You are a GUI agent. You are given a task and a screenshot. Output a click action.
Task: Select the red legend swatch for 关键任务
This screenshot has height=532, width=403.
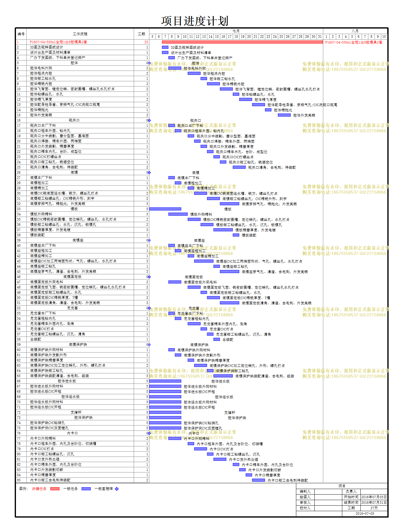point(55,489)
